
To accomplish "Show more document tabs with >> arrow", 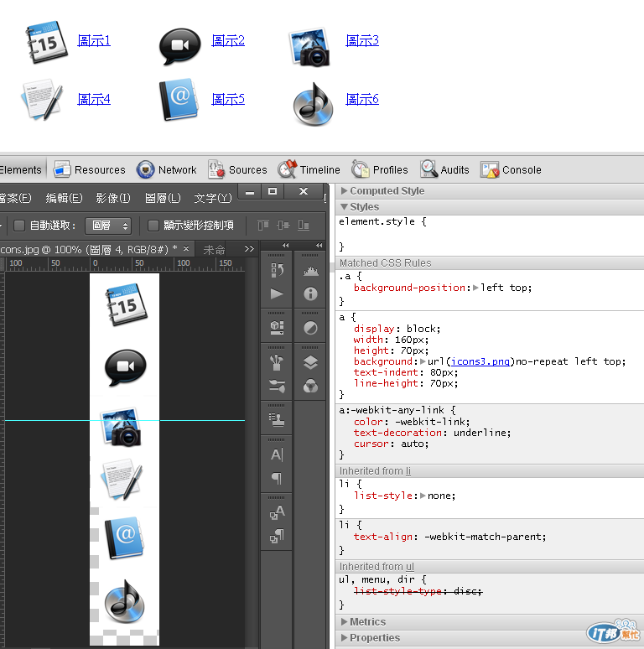I will [249, 249].
